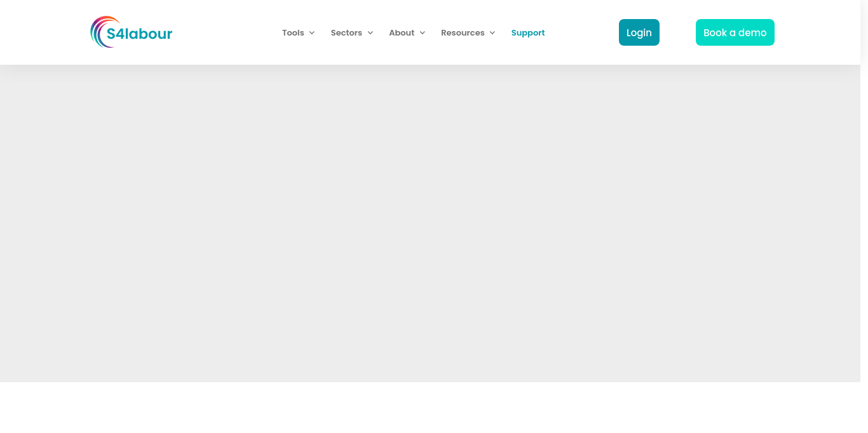The width and height of the screenshot is (868, 433).
Task: Expand the Resources dropdown chevron
Action: tap(492, 33)
